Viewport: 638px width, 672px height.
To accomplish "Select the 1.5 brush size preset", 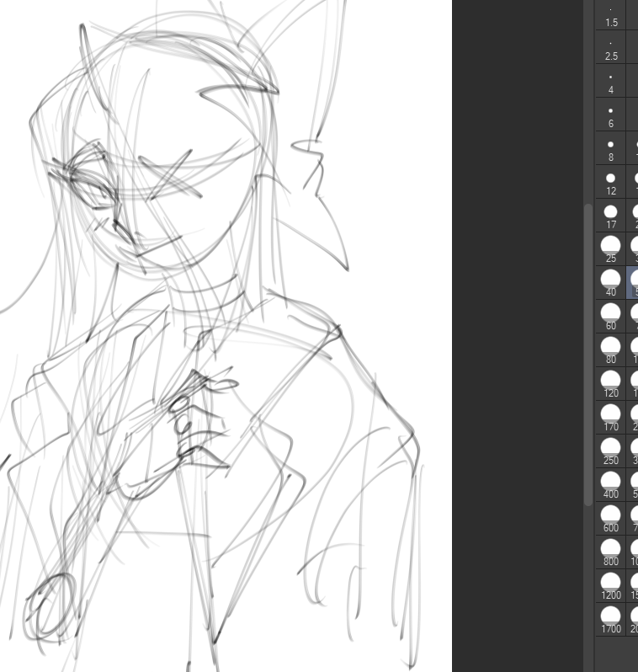I will point(610,15).
